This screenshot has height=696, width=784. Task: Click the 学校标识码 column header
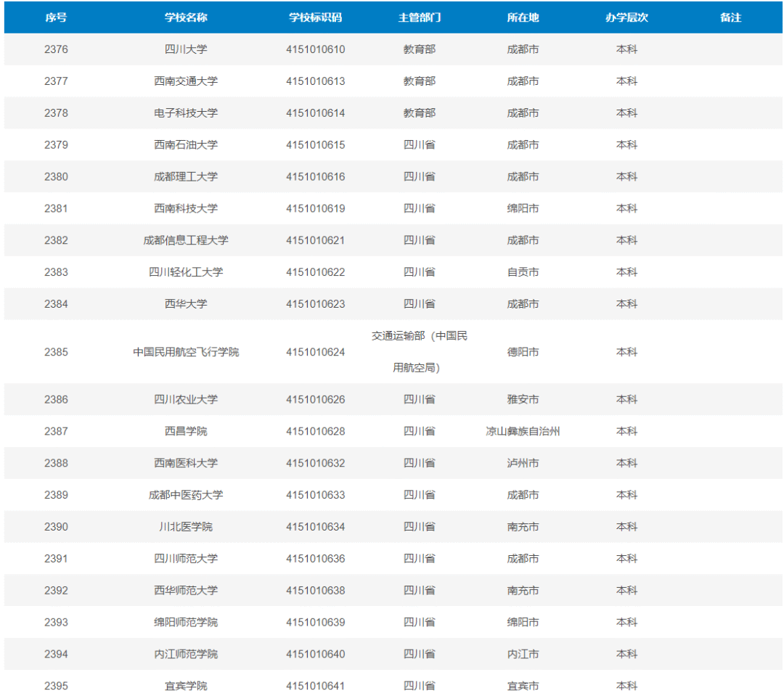pyautogui.click(x=316, y=17)
